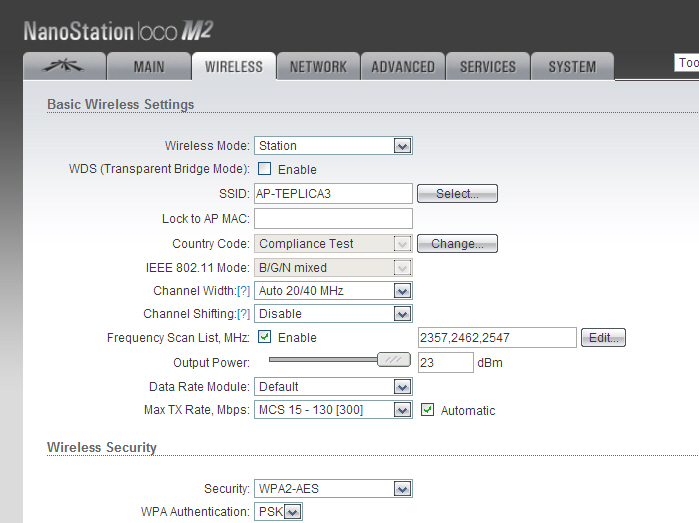The width and height of the screenshot is (699, 523).
Task: Enable WDS Transparent Bridge Mode checkbox
Action: pyautogui.click(x=264, y=169)
